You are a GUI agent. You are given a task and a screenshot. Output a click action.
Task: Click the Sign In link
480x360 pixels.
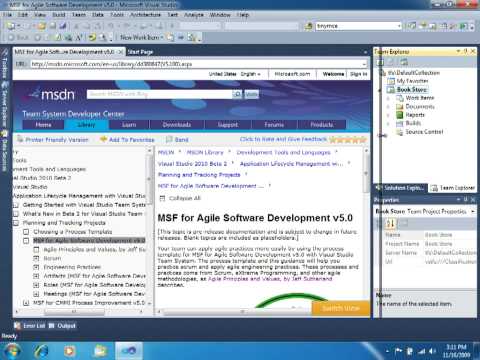(359, 74)
